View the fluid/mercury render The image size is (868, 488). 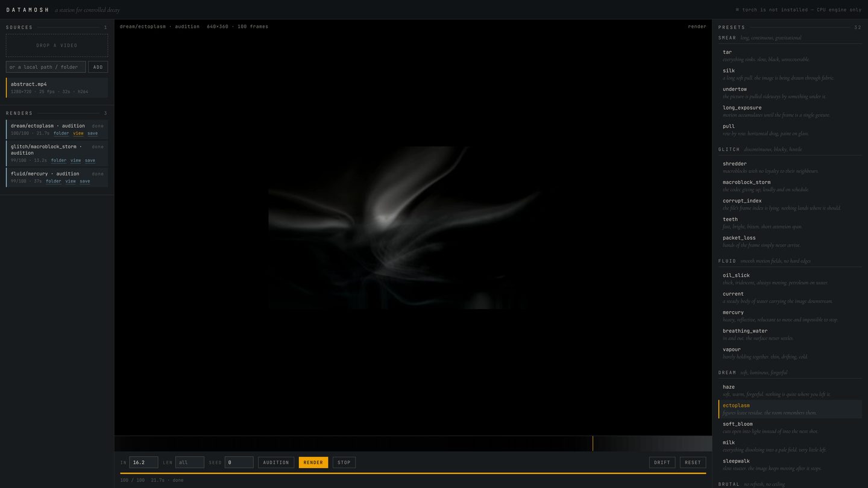click(71, 181)
